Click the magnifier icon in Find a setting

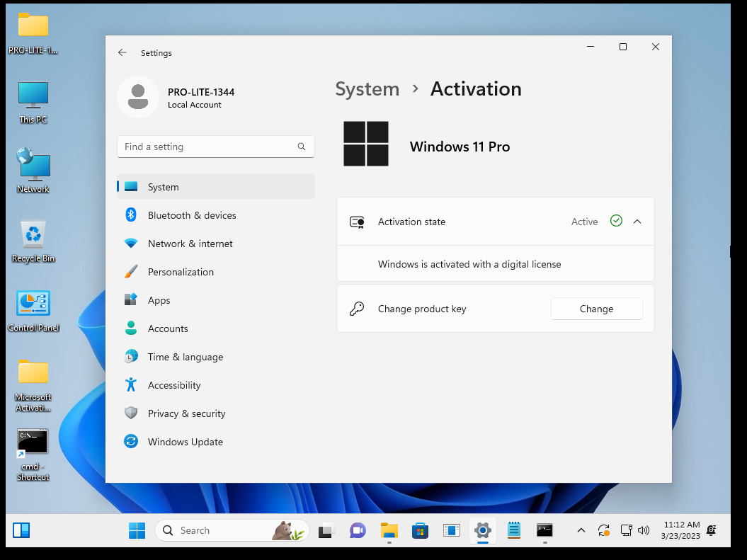pyautogui.click(x=302, y=147)
